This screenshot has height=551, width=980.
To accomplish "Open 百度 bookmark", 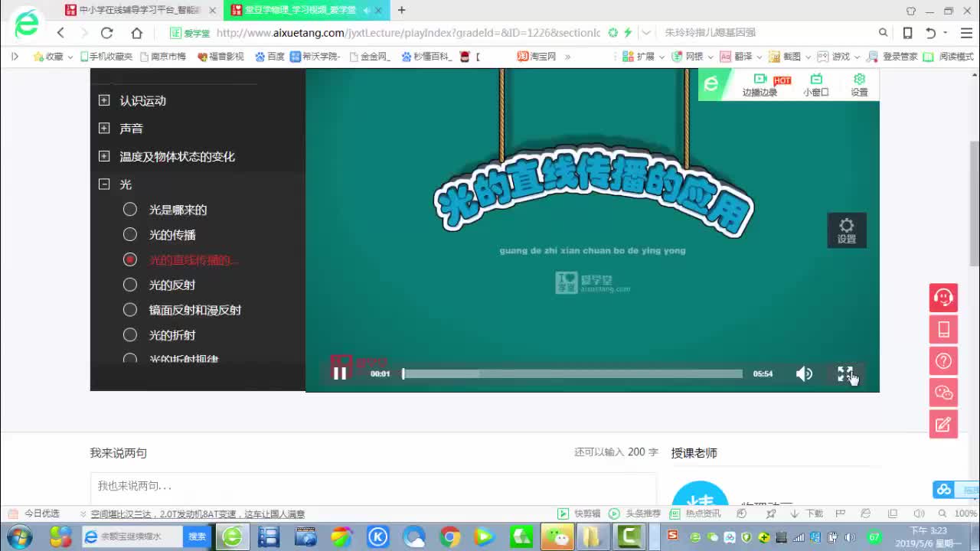I will click(x=269, y=57).
